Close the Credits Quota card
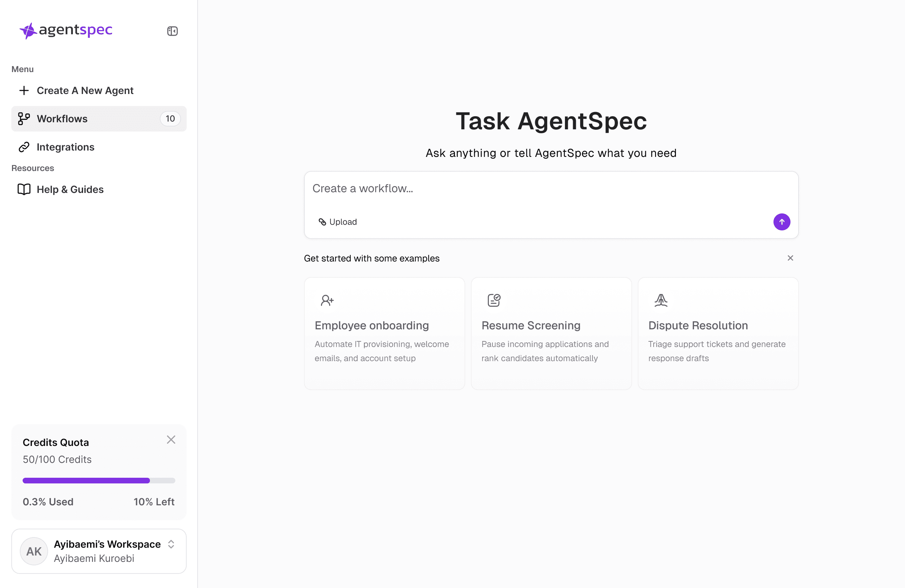 (x=171, y=440)
